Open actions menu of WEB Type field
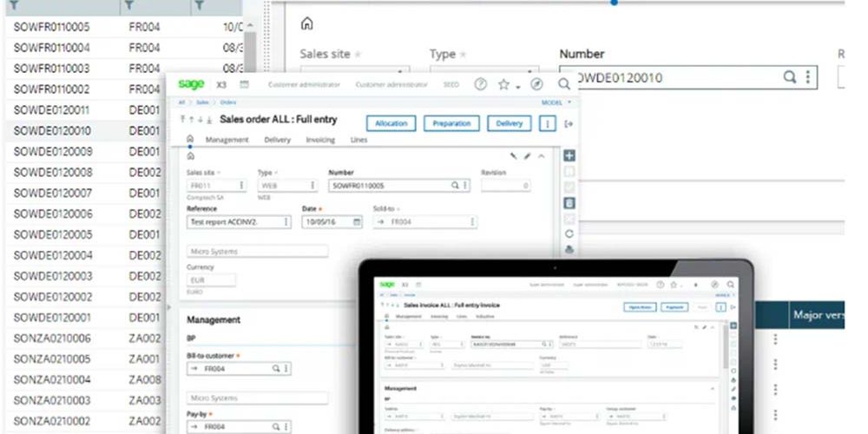The height and width of the screenshot is (434, 868). [312, 186]
